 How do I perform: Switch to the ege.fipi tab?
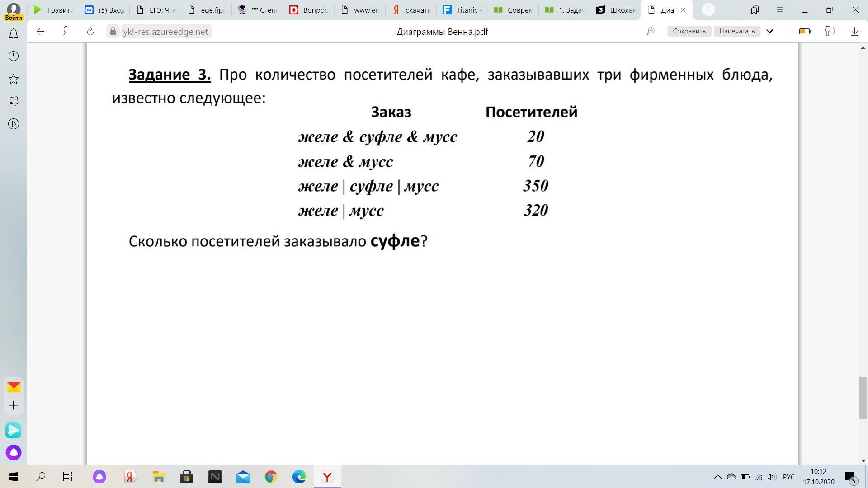tap(207, 10)
